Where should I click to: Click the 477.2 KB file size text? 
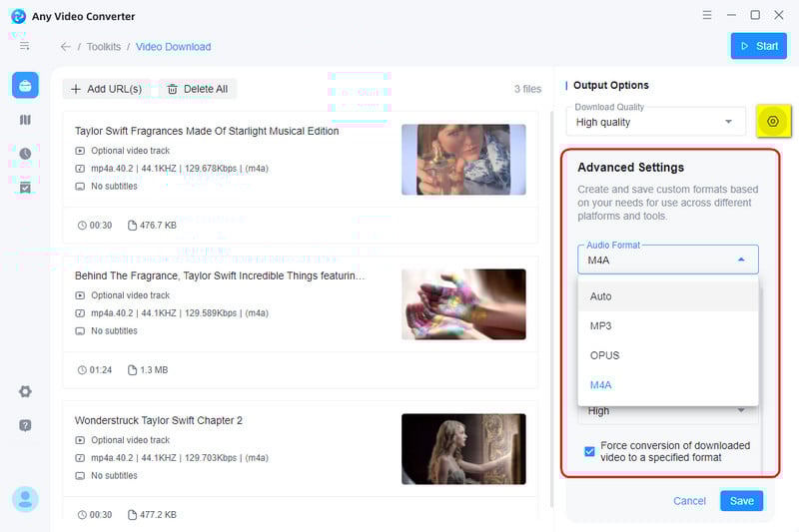tap(158, 515)
